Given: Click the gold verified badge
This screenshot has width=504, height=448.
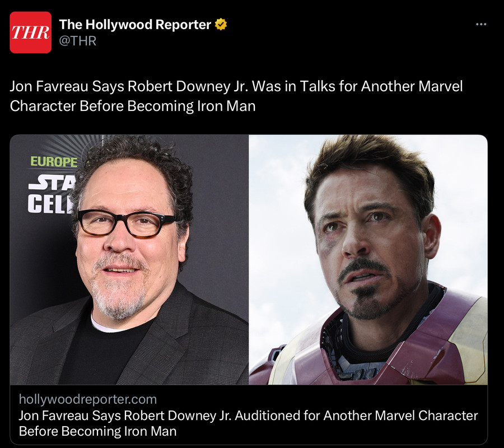Looking at the screenshot, I should 221,25.
